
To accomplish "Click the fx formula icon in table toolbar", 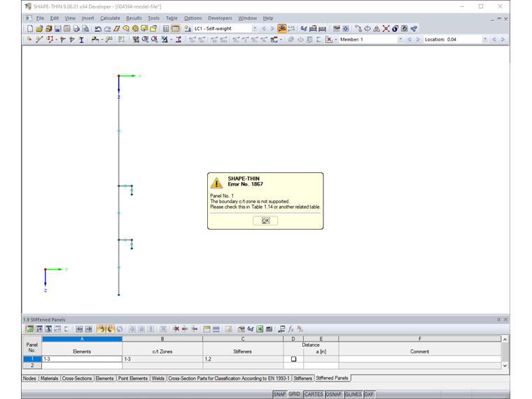I will click(290, 329).
